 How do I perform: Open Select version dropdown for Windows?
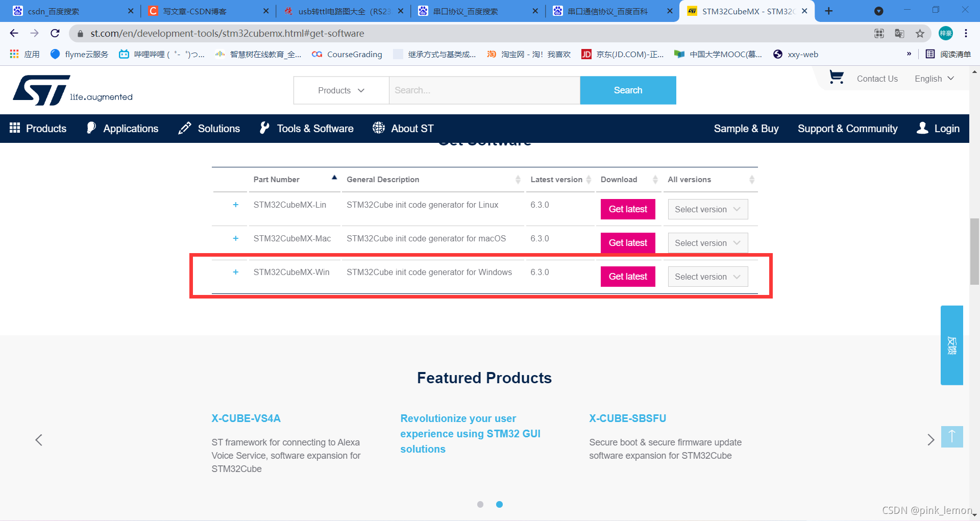pyautogui.click(x=707, y=277)
